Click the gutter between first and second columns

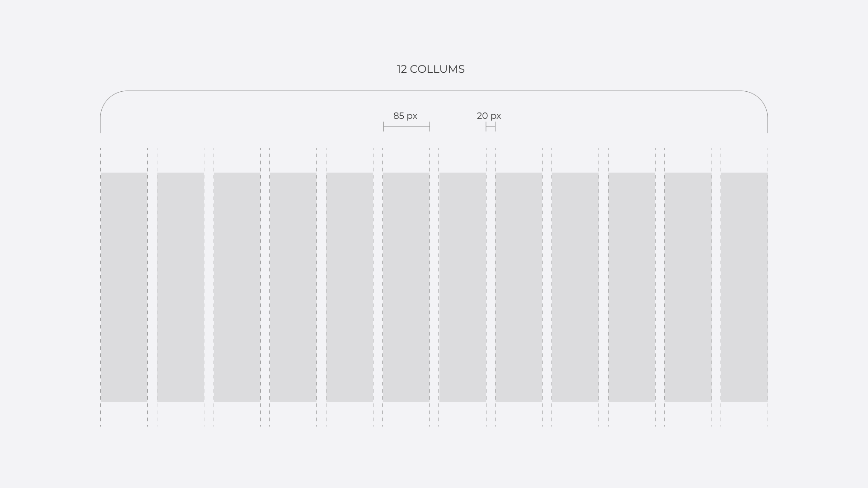[x=152, y=287]
